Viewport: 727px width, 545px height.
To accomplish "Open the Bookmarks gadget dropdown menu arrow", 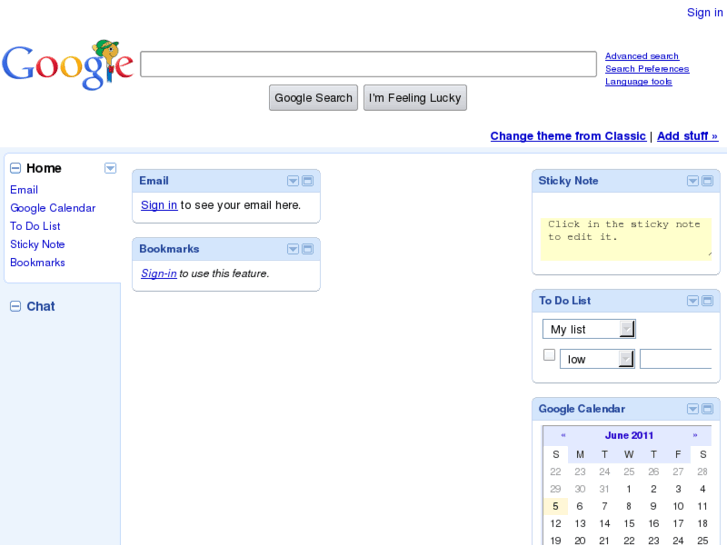I will click(293, 249).
